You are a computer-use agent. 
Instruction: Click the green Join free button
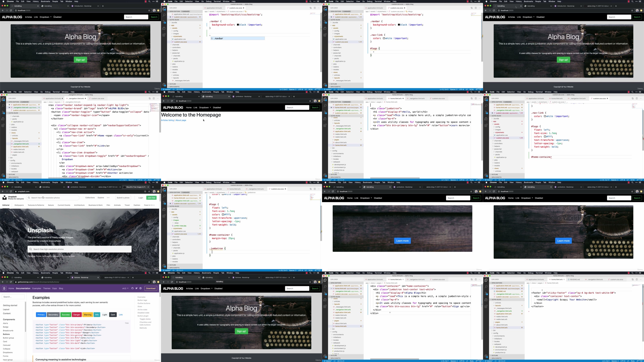[152, 198]
